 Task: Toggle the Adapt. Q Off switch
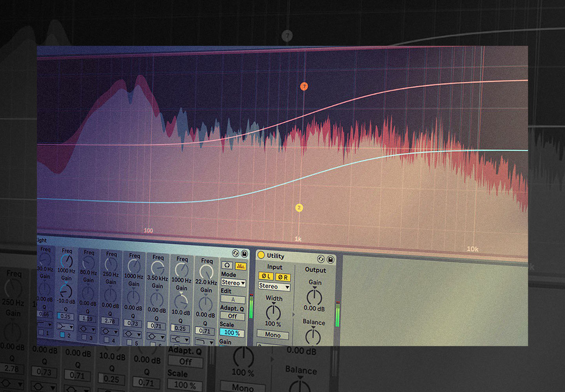tap(232, 316)
